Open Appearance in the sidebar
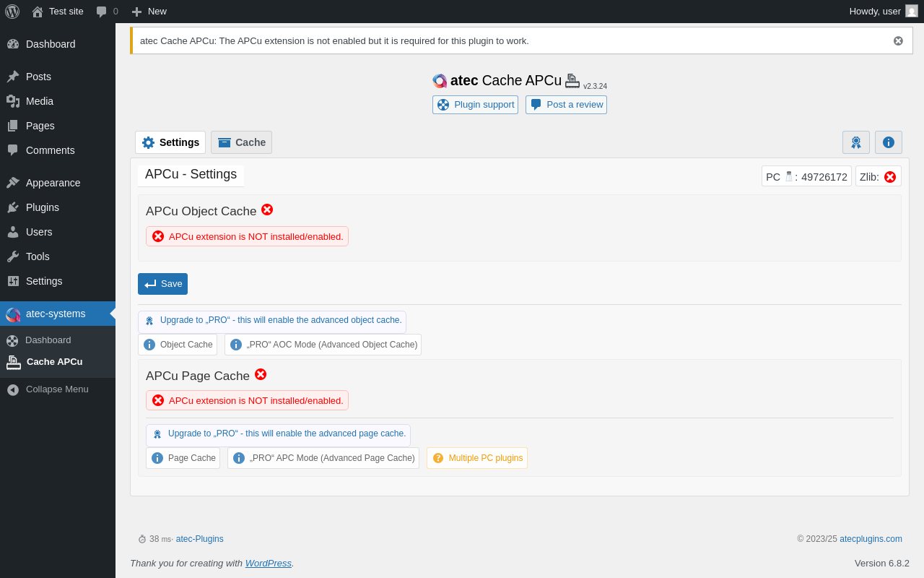The width and height of the screenshot is (924, 578). click(x=58, y=183)
